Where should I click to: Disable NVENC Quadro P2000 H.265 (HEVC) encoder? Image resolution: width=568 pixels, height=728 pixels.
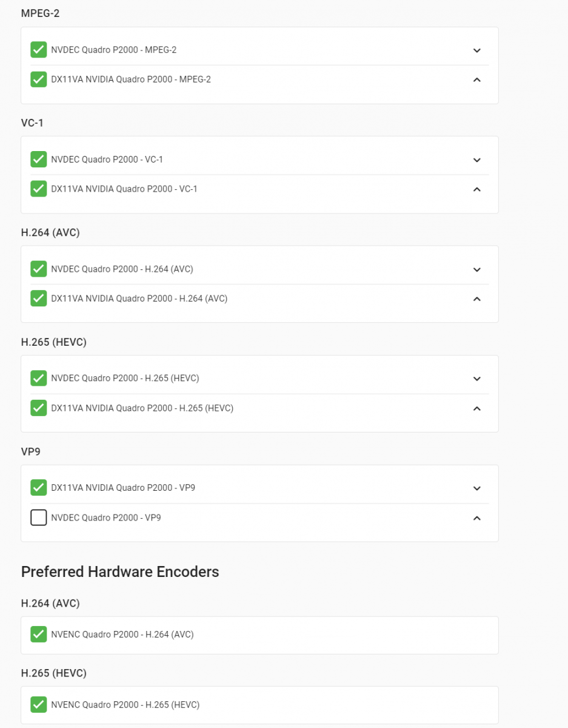point(39,705)
